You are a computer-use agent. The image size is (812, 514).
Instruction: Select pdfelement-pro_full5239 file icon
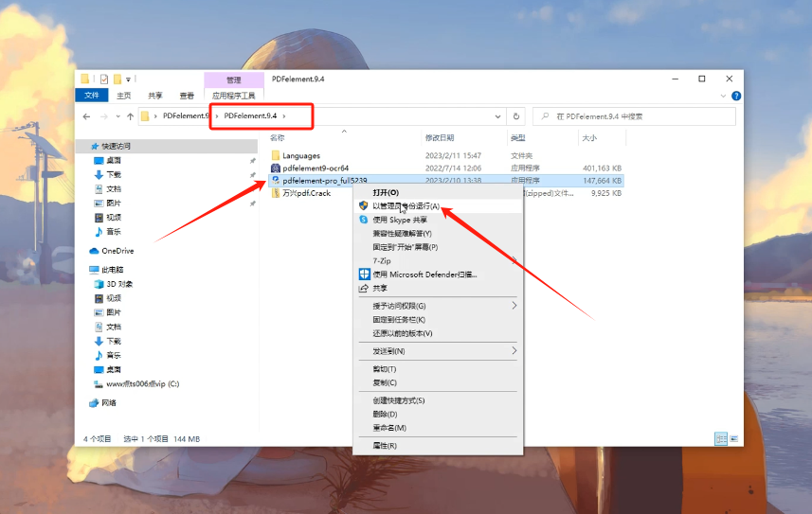click(x=276, y=180)
